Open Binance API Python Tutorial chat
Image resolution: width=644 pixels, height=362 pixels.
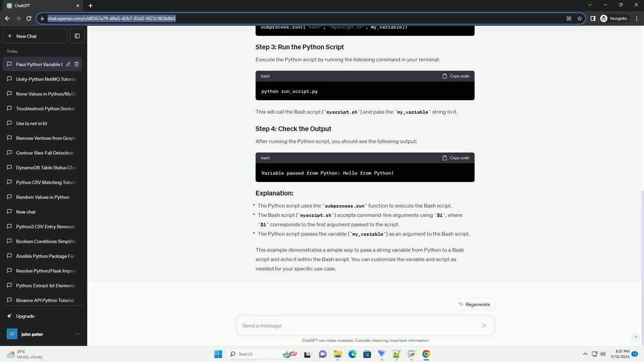point(42,300)
